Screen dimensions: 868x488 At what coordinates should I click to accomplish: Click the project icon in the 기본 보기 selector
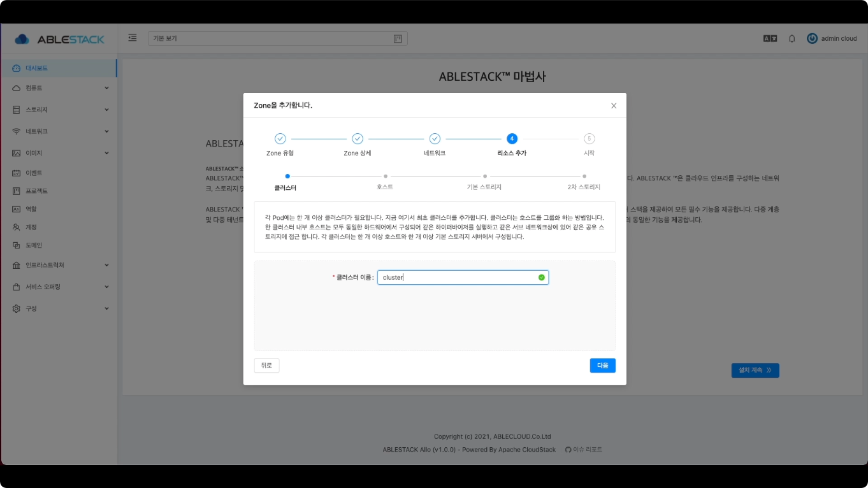pos(398,39)
